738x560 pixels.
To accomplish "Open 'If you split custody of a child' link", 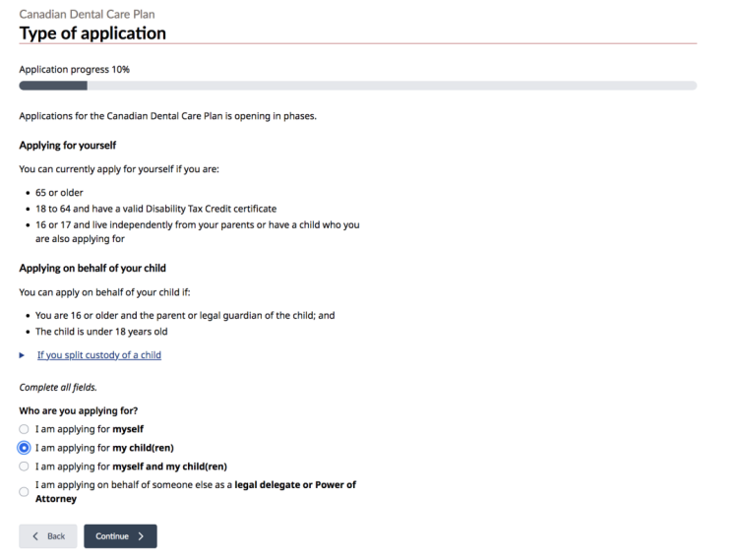I will (x=98, y=355).
